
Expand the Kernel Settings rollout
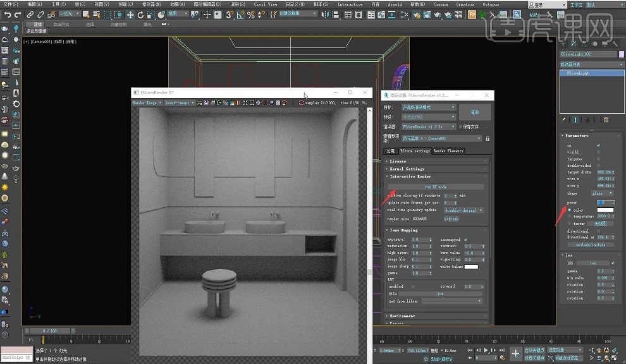tap(436, 169)
